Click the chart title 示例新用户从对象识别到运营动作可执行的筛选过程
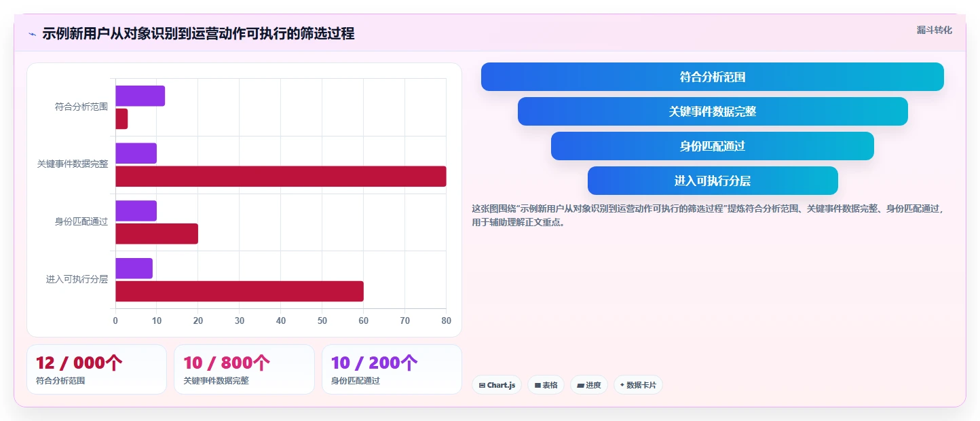Image resolution: width=980 pixels, height=421 pixels. (198, 34)
